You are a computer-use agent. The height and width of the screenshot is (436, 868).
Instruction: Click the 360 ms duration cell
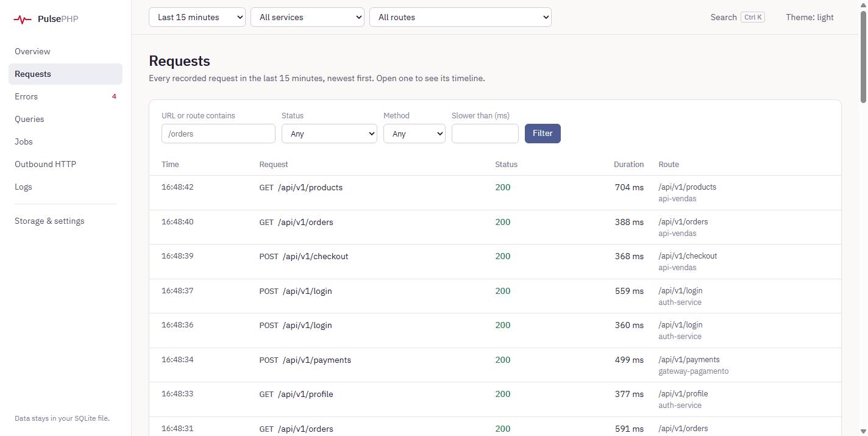coord(629,325)
